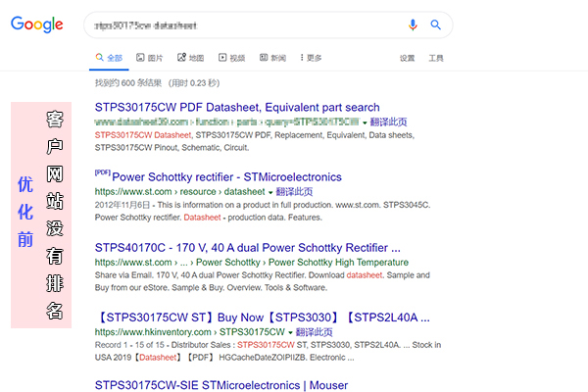Open Power Schottky rectifier STMicroelectronics PDF result
This screenshot has width=588, height=392.
click(x=226, y=177)
